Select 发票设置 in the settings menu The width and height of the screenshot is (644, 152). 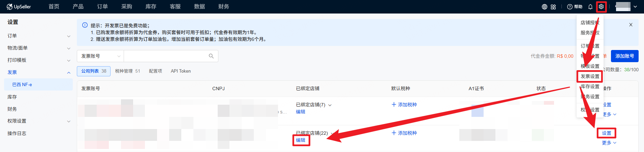tap(590, 77)
